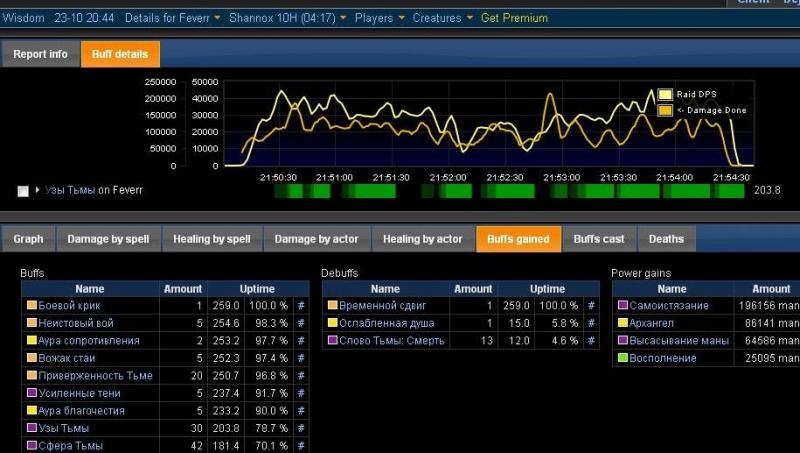Viewport: 800px width, 453px height.
Task: Click the Узы Тьмы buff name
Action: coord(64,428)
